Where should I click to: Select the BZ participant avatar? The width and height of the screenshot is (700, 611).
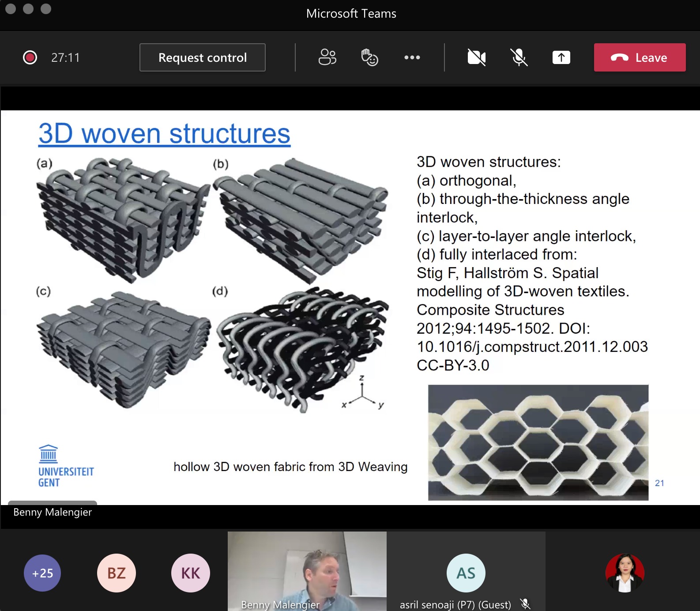pos(117,573)
